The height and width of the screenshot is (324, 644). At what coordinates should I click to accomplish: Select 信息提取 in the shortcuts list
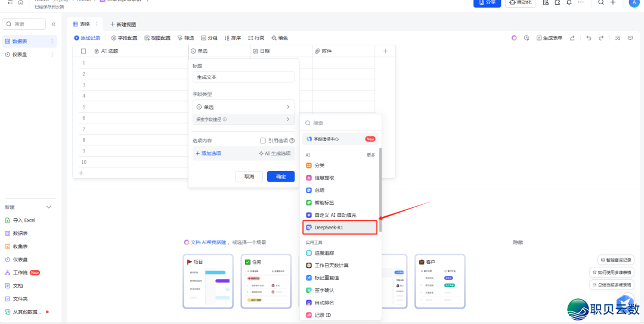tap(340, 178)
